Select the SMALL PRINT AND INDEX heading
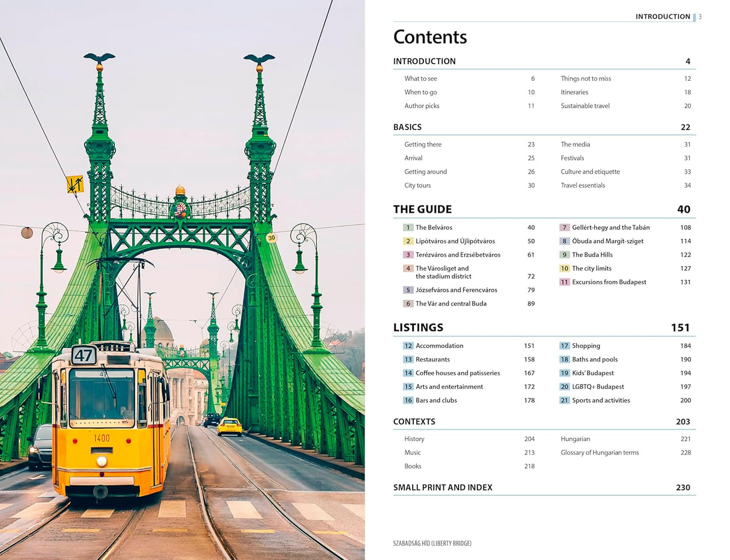730x560 pixels. pyautogui.click(x=443, y=487)
